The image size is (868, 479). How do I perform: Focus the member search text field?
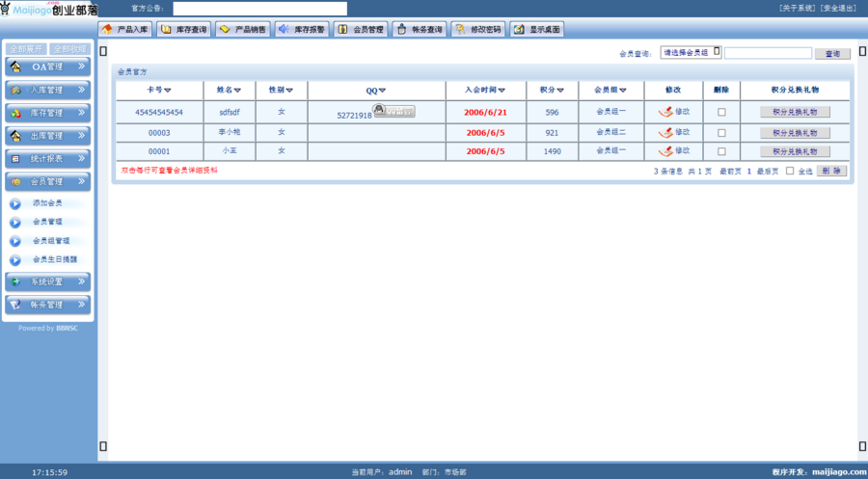coord(768,53)
